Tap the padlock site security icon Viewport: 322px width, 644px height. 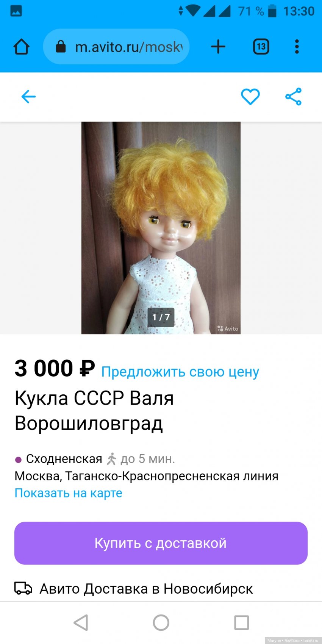click(61, 47)
